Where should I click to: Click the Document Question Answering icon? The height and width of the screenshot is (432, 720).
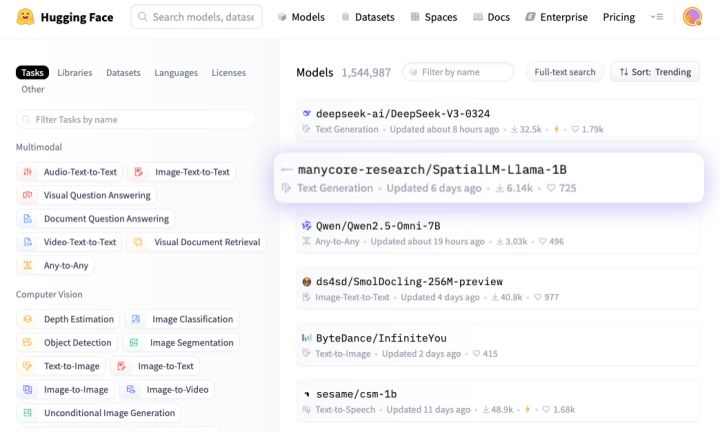(x=28, y=219)
